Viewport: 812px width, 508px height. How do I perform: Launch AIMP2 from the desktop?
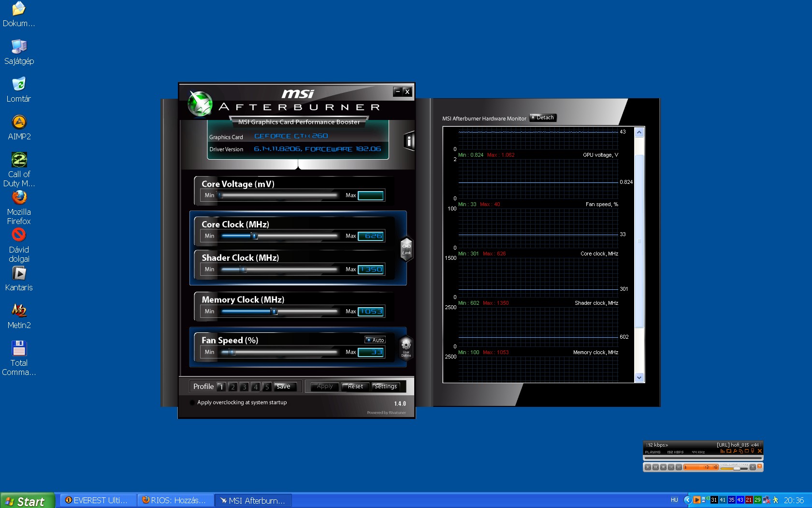point(19,128)
